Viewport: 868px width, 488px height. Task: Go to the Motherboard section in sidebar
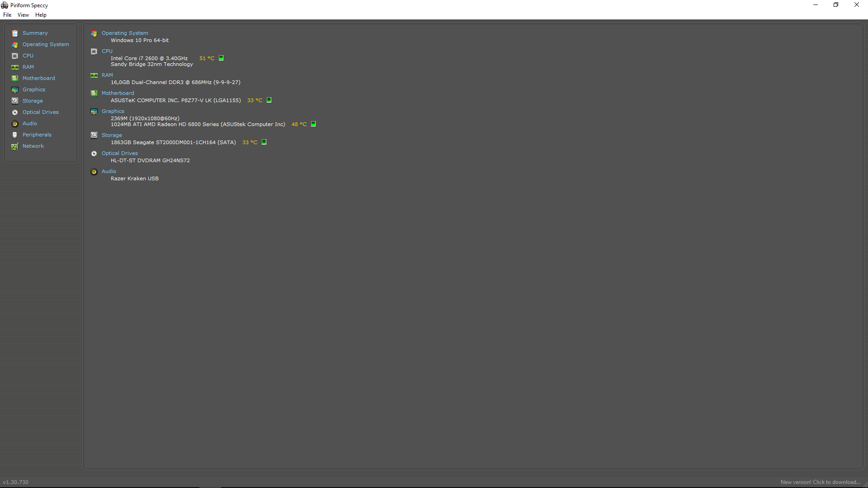(x=39, y=78)
